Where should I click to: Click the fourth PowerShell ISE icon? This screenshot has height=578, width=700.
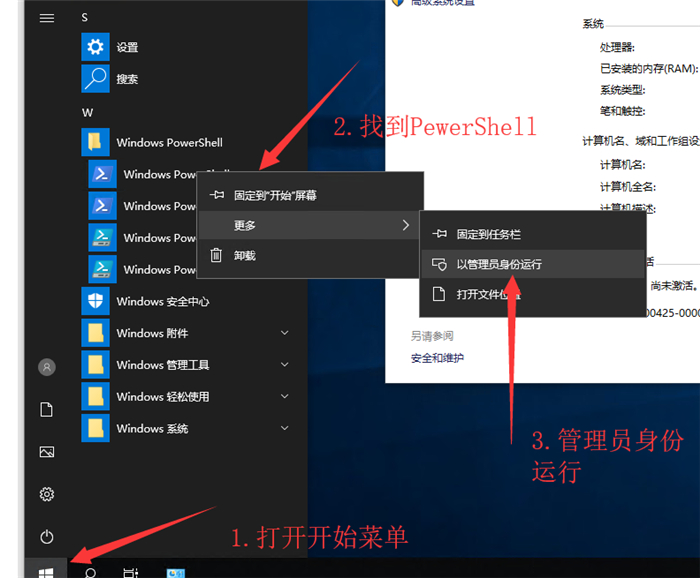pos(102,269)
